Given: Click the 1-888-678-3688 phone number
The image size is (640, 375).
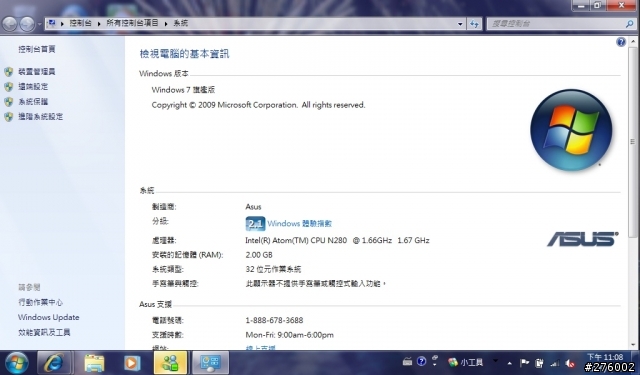Looking at the screenshot, I should point(274,320).
